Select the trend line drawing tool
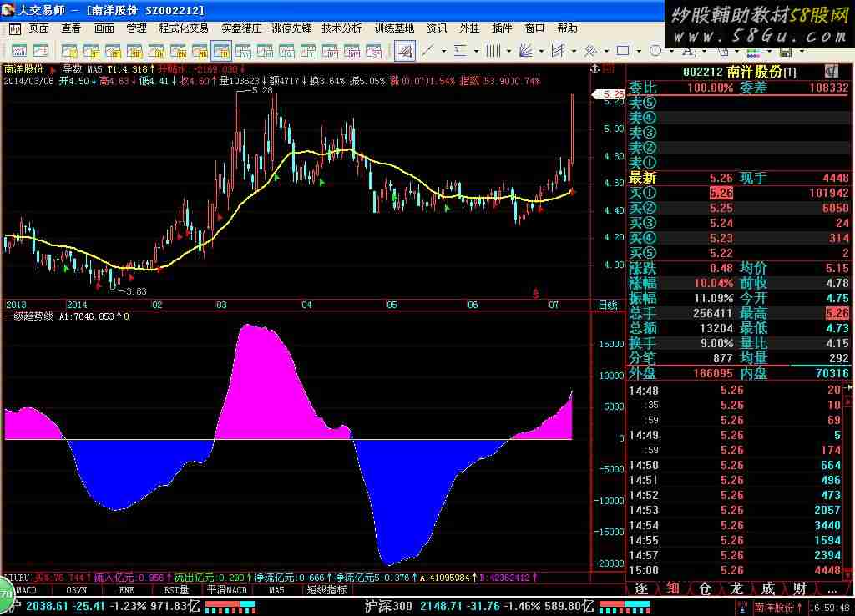The image size is (855, 616). tap(428, 51)
